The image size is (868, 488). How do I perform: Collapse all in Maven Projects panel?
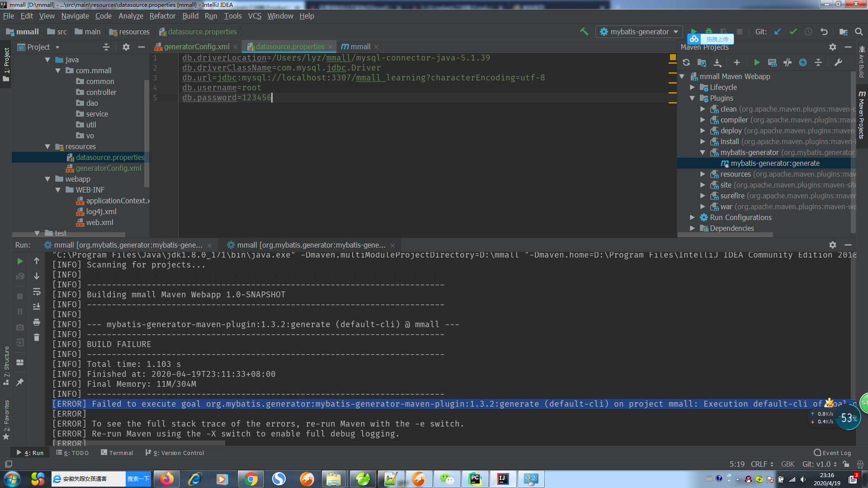click(x=818, y=62)
